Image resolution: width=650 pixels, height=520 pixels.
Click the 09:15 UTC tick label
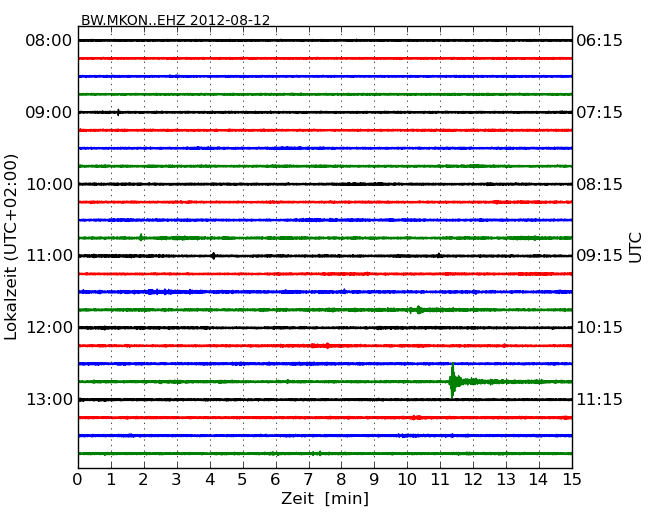pos(599,256)
